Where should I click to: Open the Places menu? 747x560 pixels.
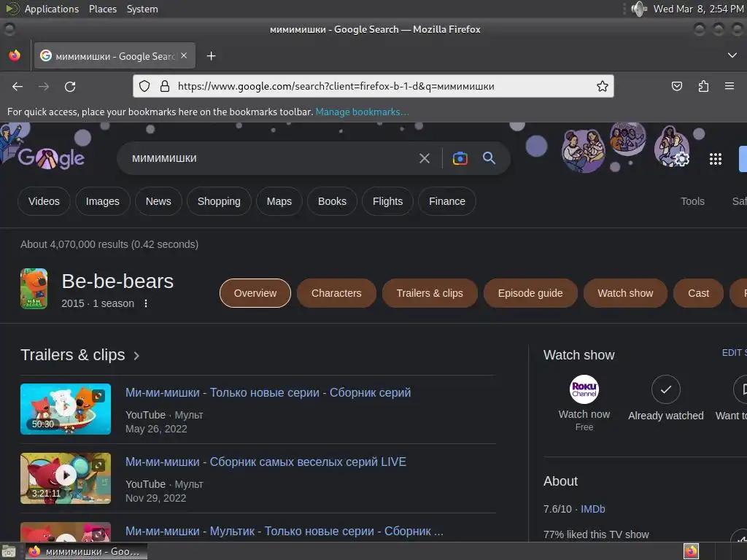click(x=102, y=9)
